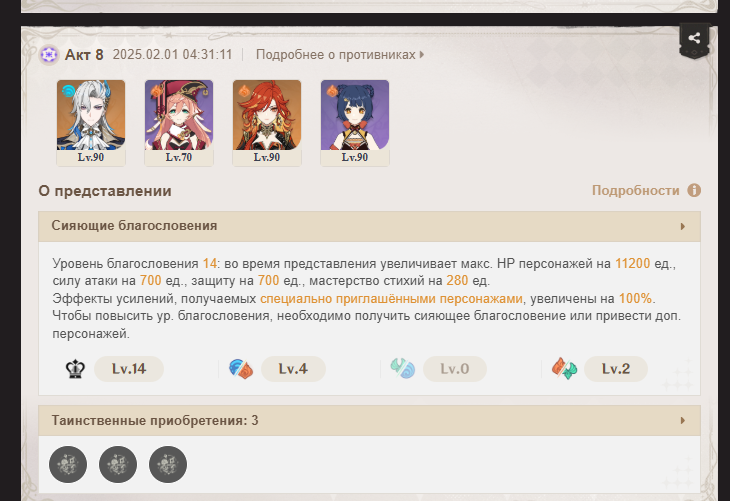Select the first mysterious acquisition icon
The height and width of the screenshot is (501, 730).
tap(68, 464)
